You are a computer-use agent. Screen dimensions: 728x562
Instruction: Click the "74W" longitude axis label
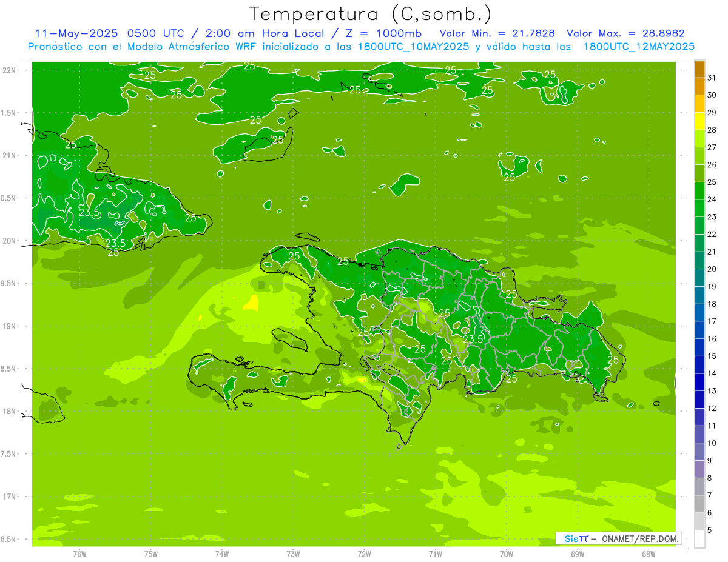point(222,554)
